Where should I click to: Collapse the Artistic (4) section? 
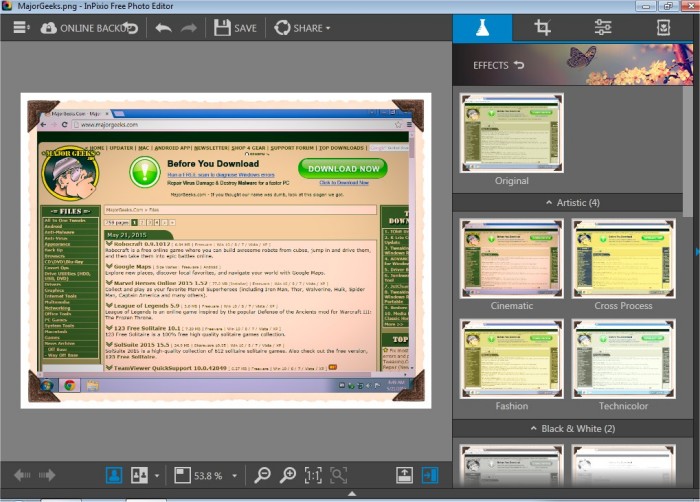[x=574, y=203]
